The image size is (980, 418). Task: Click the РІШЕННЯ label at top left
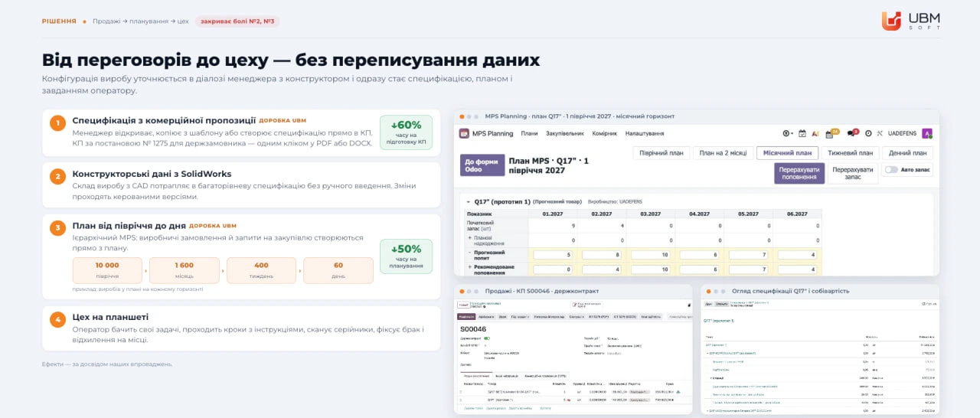tap(59, 21)
